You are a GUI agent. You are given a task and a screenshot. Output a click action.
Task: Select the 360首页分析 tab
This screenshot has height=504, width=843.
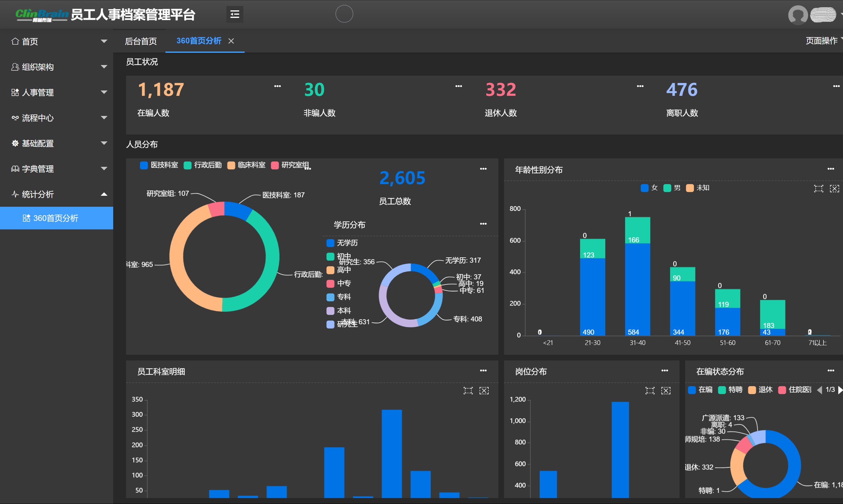point(199,41)
